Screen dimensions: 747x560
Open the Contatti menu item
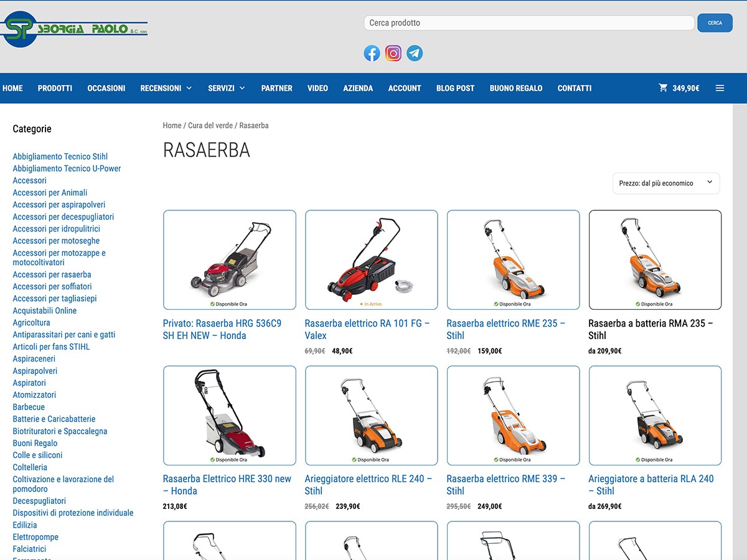pyautogui.click(x=575, y=88)
